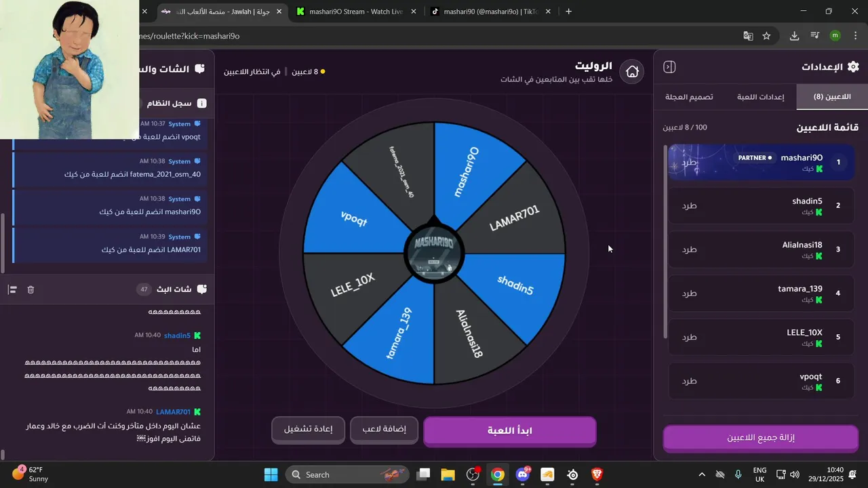Close the mashari9O Stream tab

[414, 12]
